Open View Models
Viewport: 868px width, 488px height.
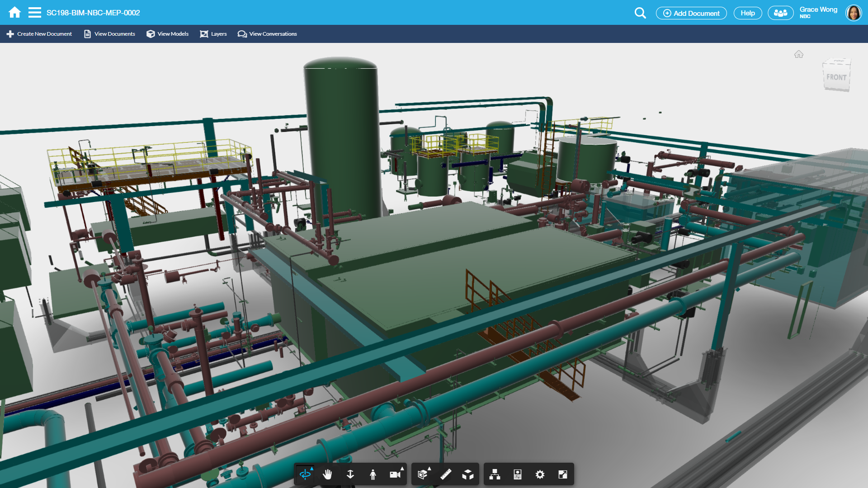click(167, 34)
